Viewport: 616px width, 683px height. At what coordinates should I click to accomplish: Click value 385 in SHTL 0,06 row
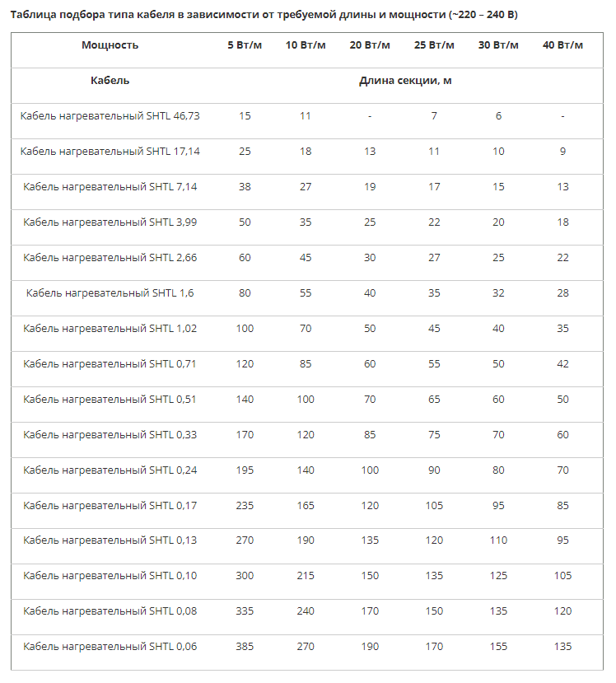coord(245,647)
